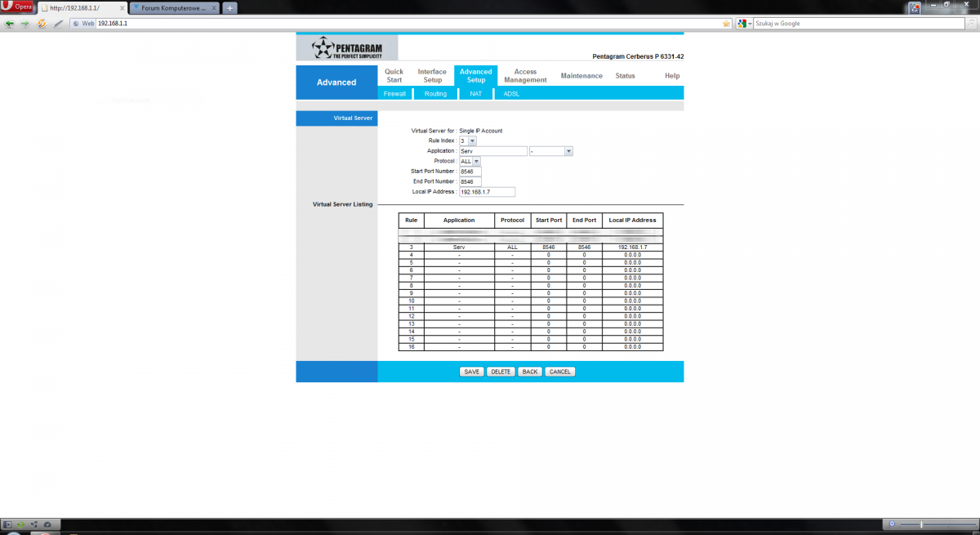Open a new tab with plus button
Image resolution: width=980 pixels, height=535 pixels.
pyautogui.click(x=230, y=8)
